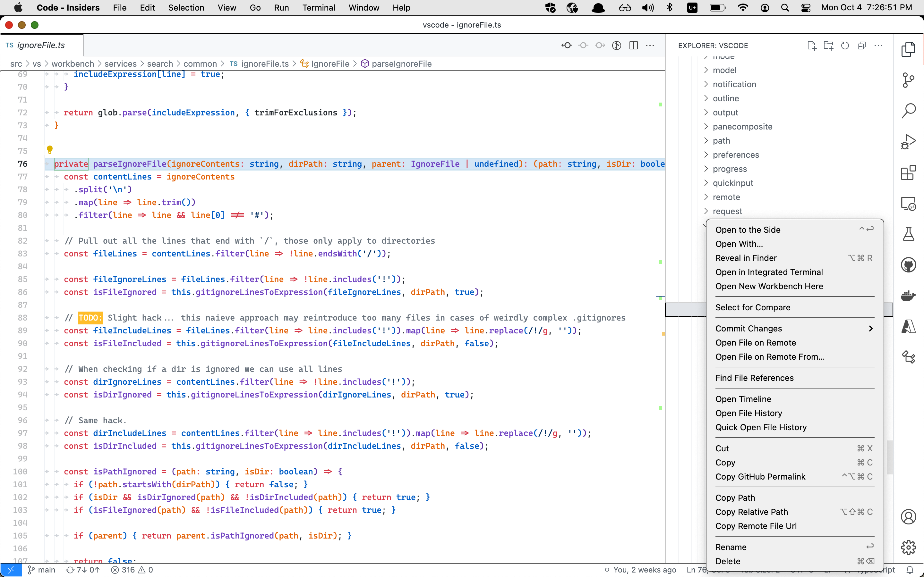Open the Testing view
924x577 pixels.
(x=909, y=234)
